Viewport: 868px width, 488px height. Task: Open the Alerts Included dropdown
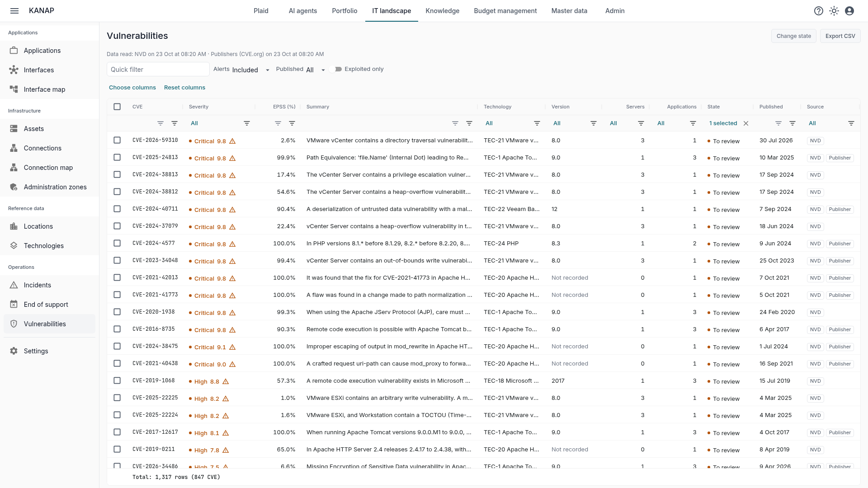click(251, 70)
